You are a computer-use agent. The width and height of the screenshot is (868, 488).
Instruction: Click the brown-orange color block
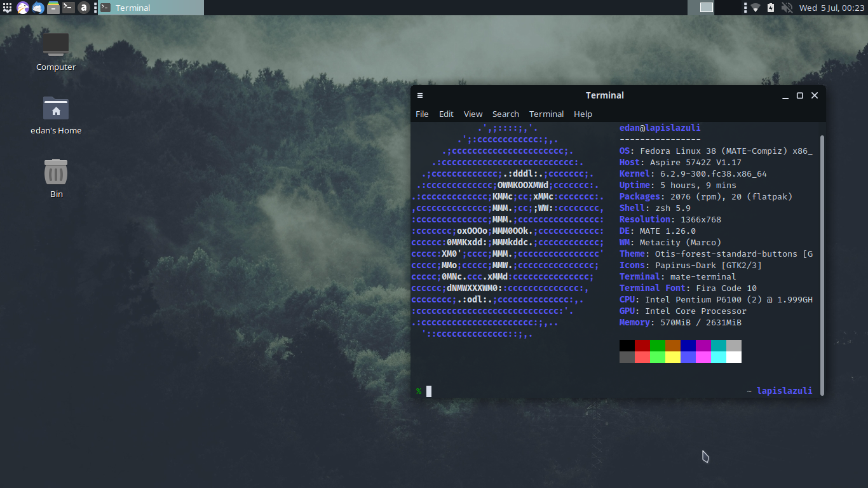coord(673,346)
